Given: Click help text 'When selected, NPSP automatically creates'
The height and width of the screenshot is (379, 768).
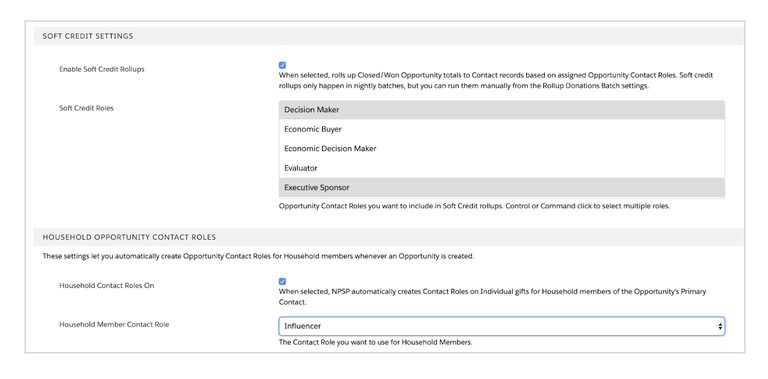Looking at the screenshot, I should point(492,297).
